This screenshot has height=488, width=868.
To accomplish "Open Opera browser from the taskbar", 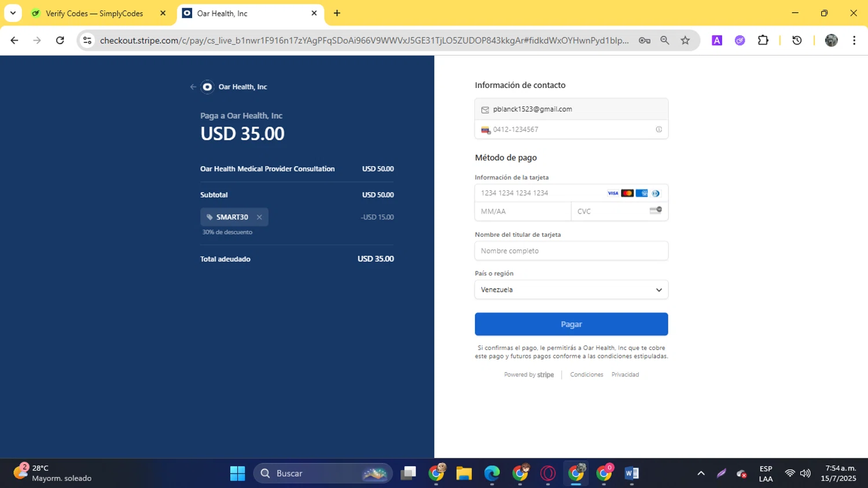I will (547, 474).
